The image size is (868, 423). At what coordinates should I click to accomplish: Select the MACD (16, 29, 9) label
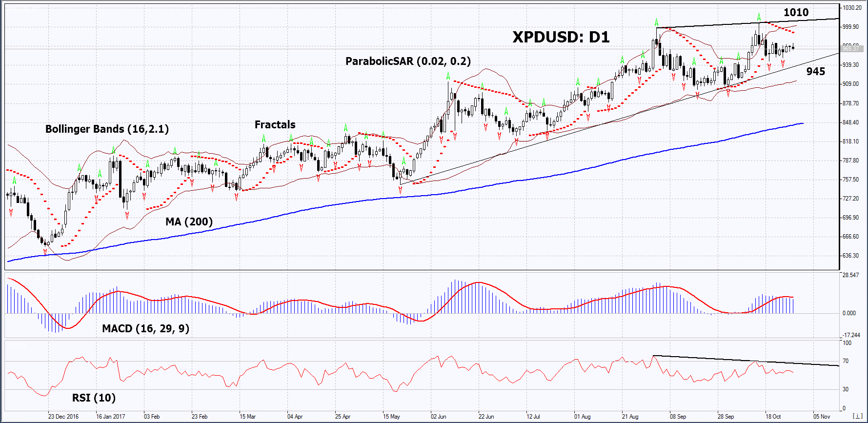(145, 329)
